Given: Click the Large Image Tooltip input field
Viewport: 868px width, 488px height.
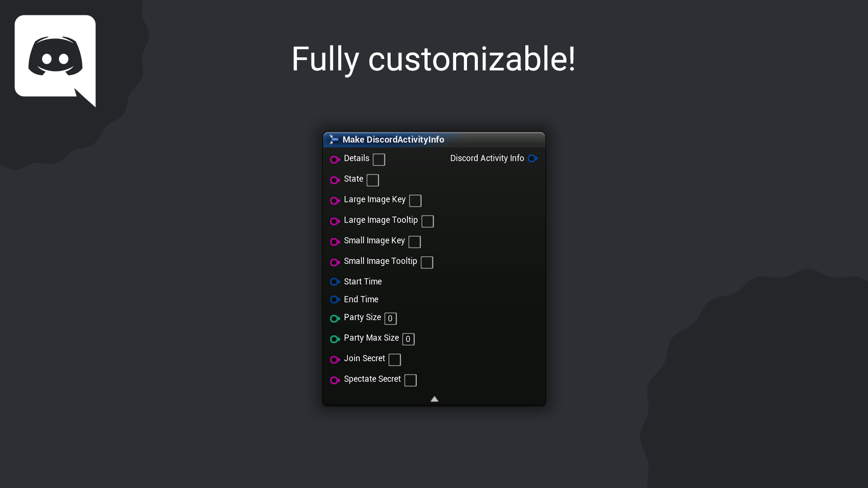Looking at the screenshot, I should click(x=427, y=221).
